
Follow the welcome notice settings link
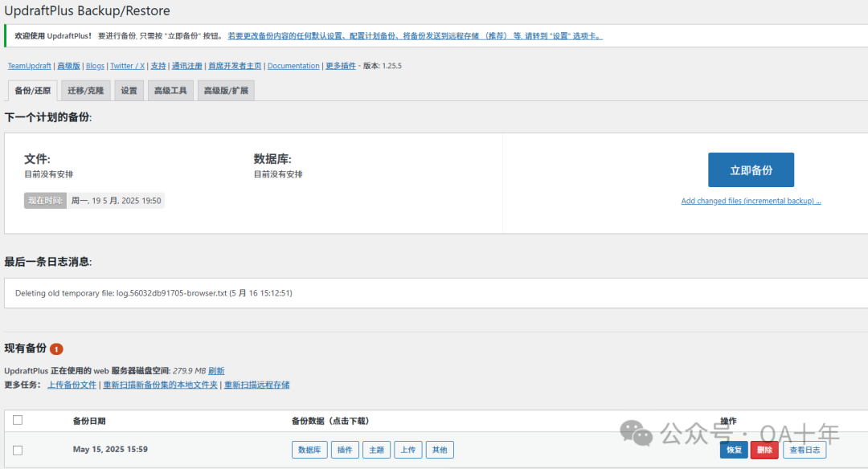pos(416,36)
